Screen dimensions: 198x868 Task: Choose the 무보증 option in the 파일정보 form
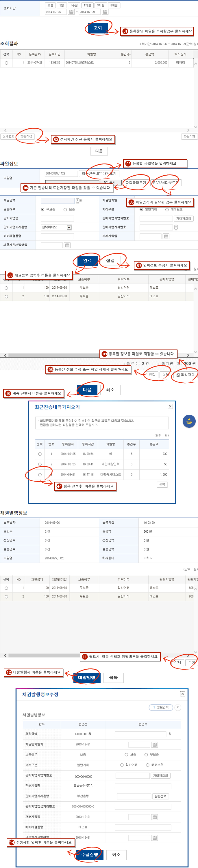coord(42,210)
